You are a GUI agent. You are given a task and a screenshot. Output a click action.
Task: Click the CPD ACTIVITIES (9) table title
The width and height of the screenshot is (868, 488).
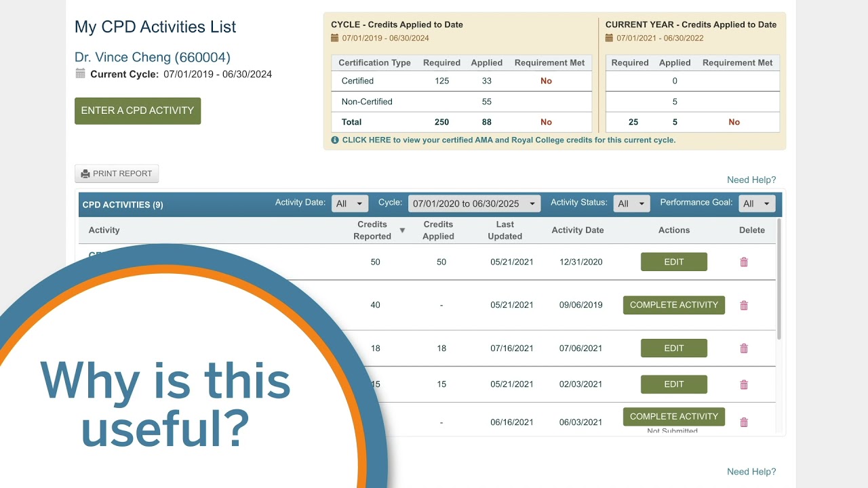(123, 205)
